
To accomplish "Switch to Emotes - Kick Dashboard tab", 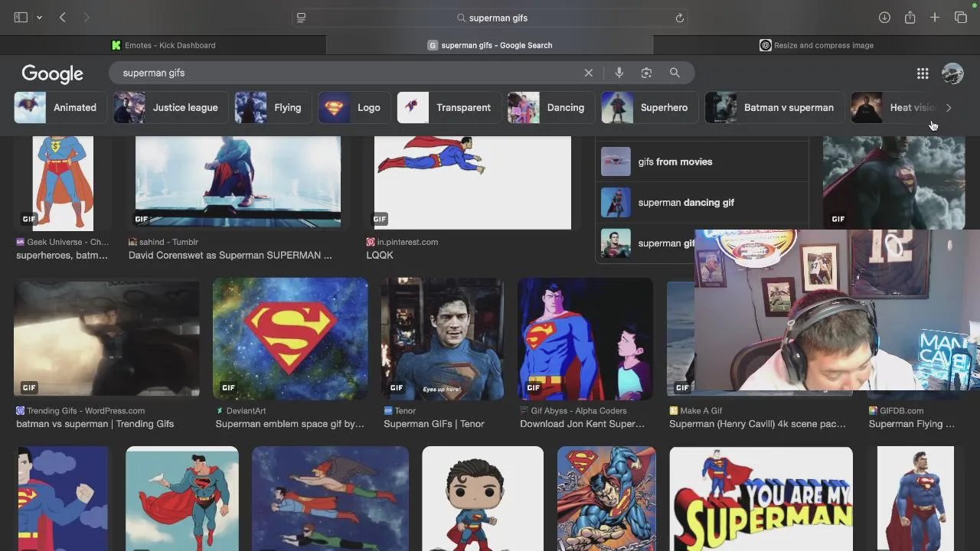I will click(x=163, y=45).
